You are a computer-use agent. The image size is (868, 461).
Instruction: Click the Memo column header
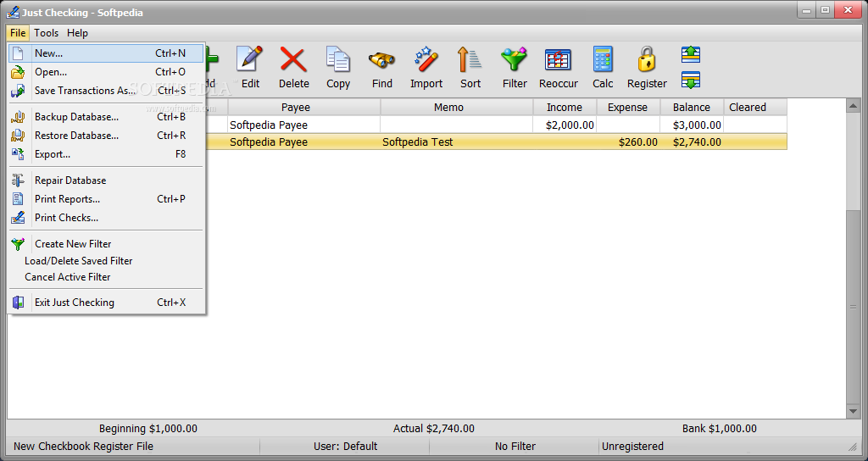pyautogui.click(x=457, y=108)
